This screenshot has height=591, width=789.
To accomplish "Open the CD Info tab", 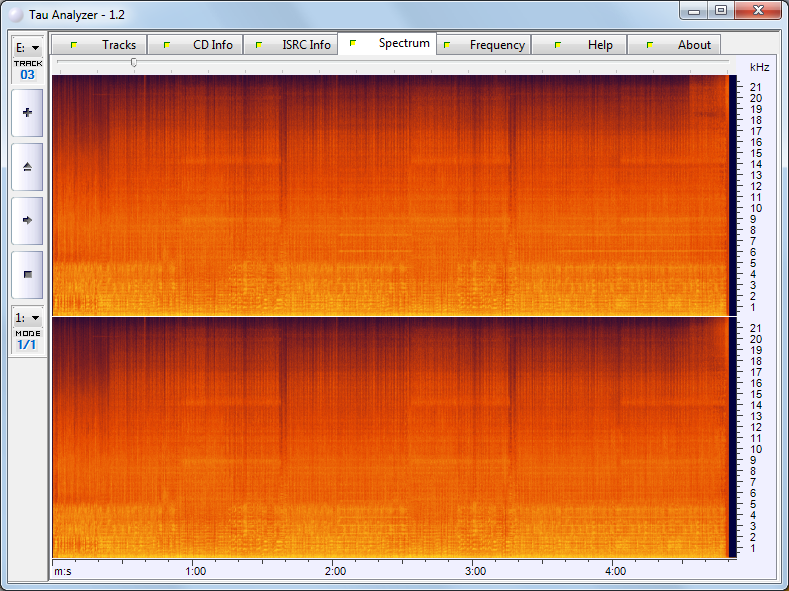I will tap(195, 45).
